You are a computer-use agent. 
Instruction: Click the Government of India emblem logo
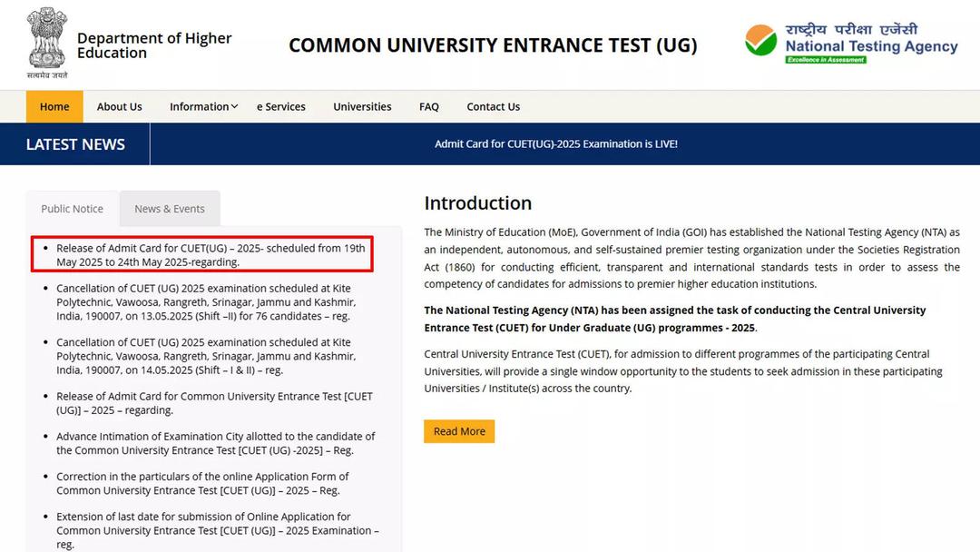pyautogui.click(x=47, y=43)
